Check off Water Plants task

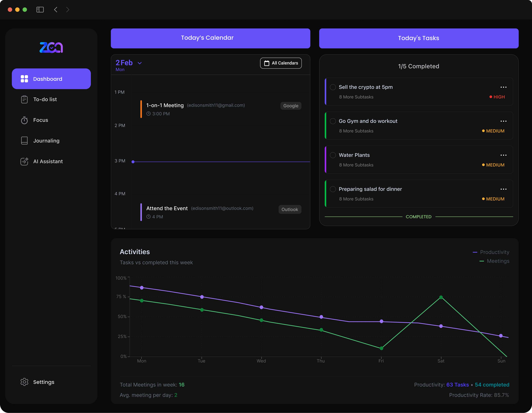(333, 155)
